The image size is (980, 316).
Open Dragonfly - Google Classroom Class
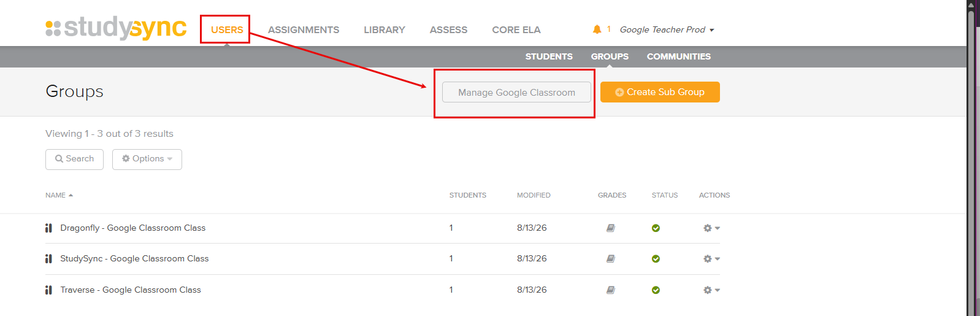[132, 228]
